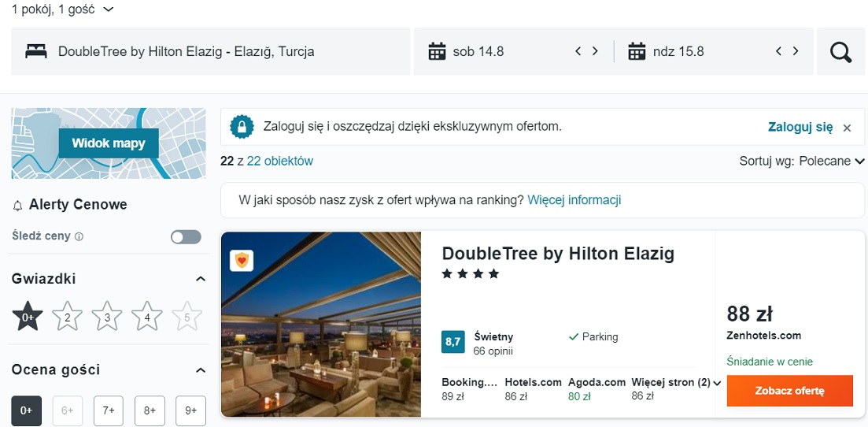This screenshot has width=868, height=427.
Task: Click the Zobacz ofertę button
Action: pyautogui.click(x=790, y=391)
